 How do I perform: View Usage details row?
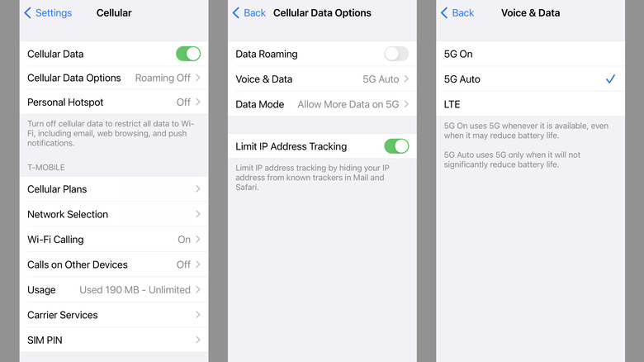(113, 290)
